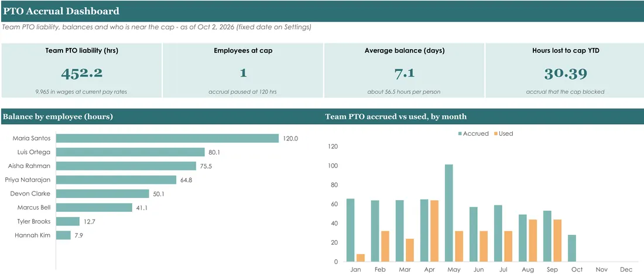Select the October accrued bar
This screenshot has height=274, width=644.
click(x=572, y=248)
